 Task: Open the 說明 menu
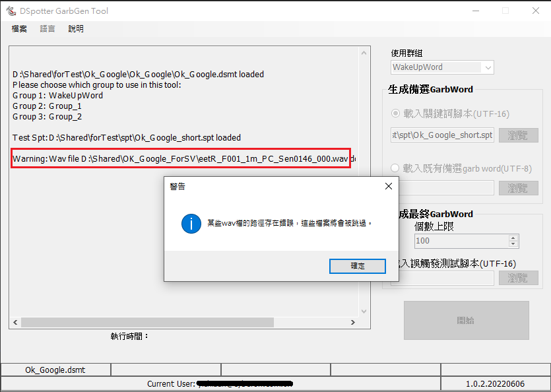[76, 29]
